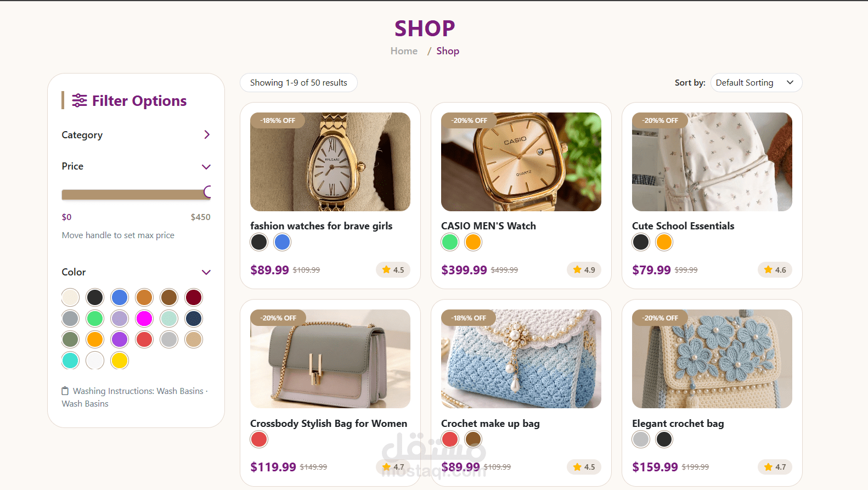The height and width of the screenshot is (490, 868).
Task: Click the -18% OFF badge on fashion watches
Action: 278,120
